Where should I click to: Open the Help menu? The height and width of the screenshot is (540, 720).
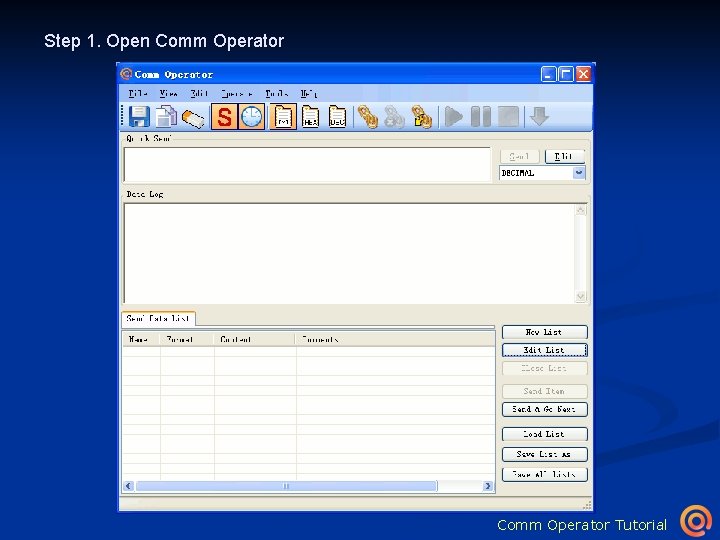309,94
